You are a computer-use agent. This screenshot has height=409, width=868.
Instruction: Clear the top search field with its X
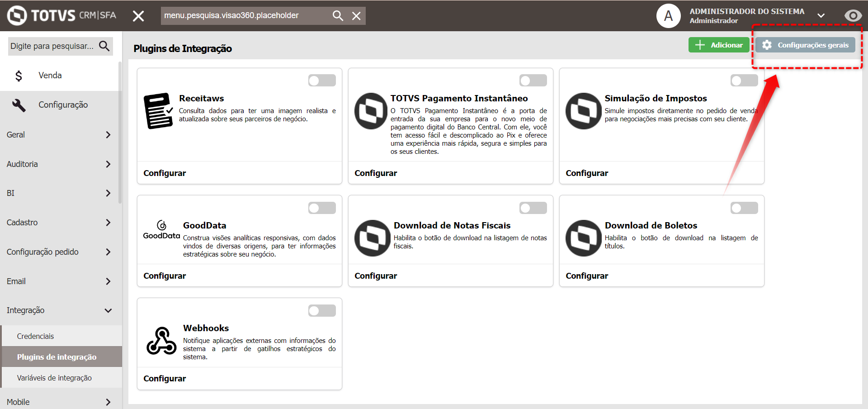point(356,16)
